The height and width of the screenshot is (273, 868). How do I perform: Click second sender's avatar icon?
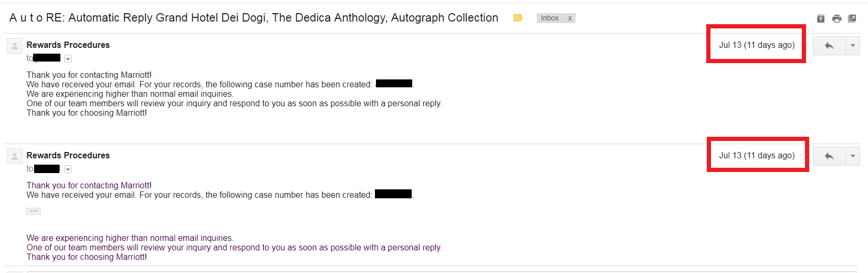click(15, 157)
